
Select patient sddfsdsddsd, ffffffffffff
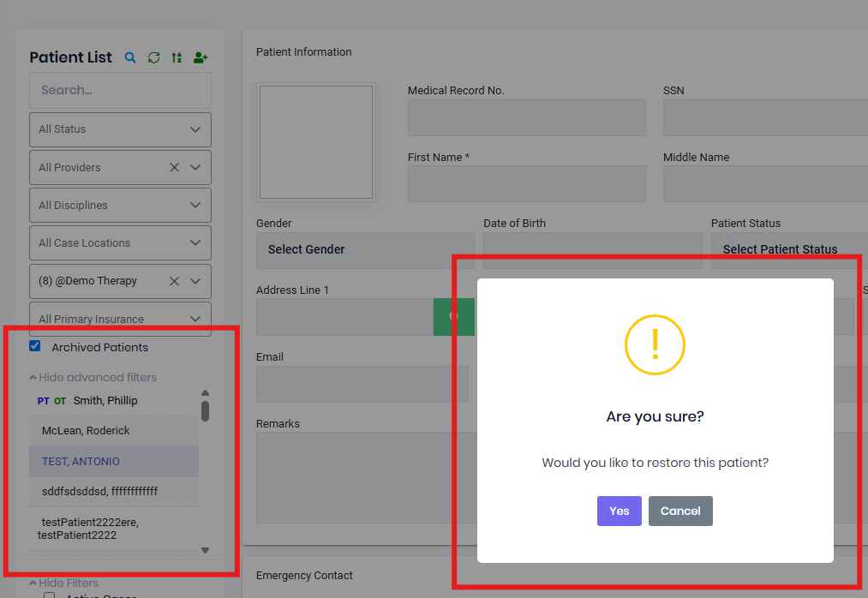pos(113,492)
